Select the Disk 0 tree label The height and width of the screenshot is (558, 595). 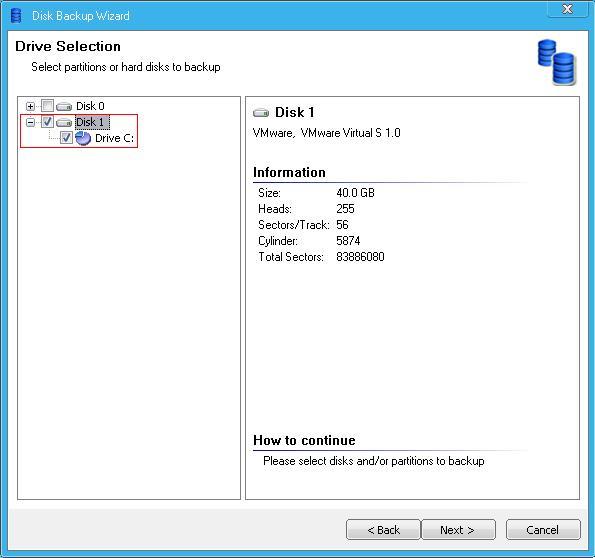(x=90, y=106)
